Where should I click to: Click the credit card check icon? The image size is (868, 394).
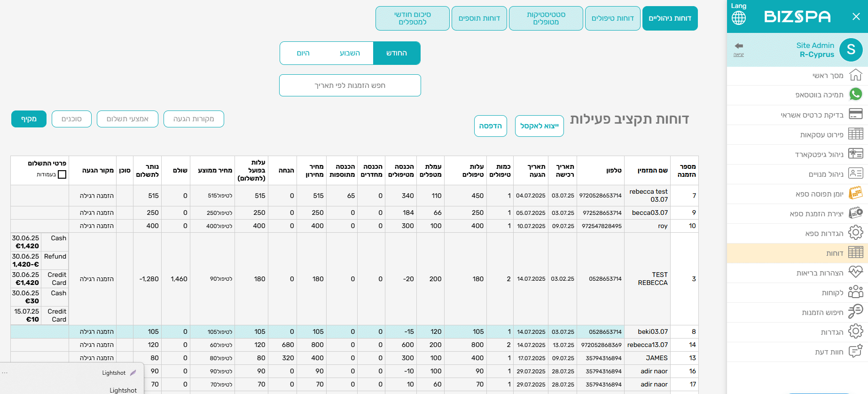click(855, 114)
